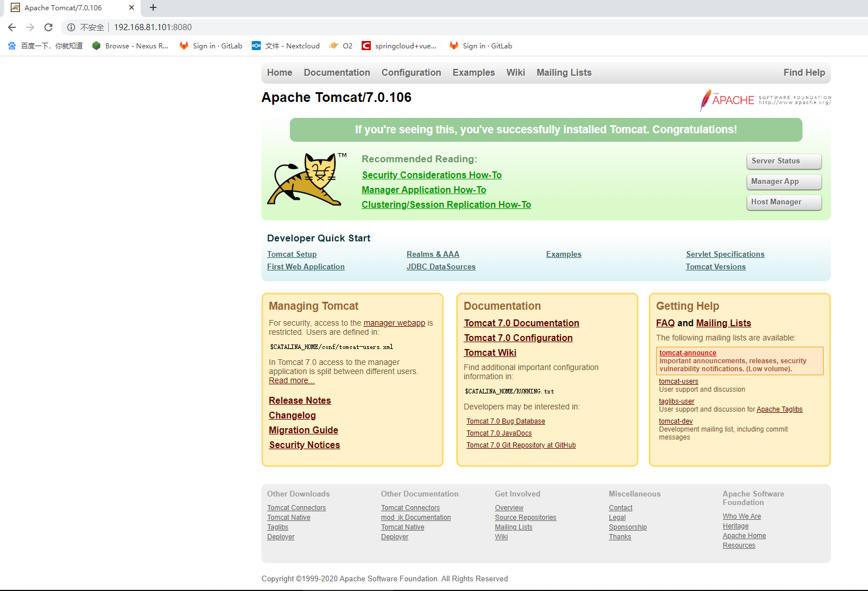Viewport: 868px width, 591px height.
Task: Click the '不安全' site security icon
Action: click(x=88, y=27)
